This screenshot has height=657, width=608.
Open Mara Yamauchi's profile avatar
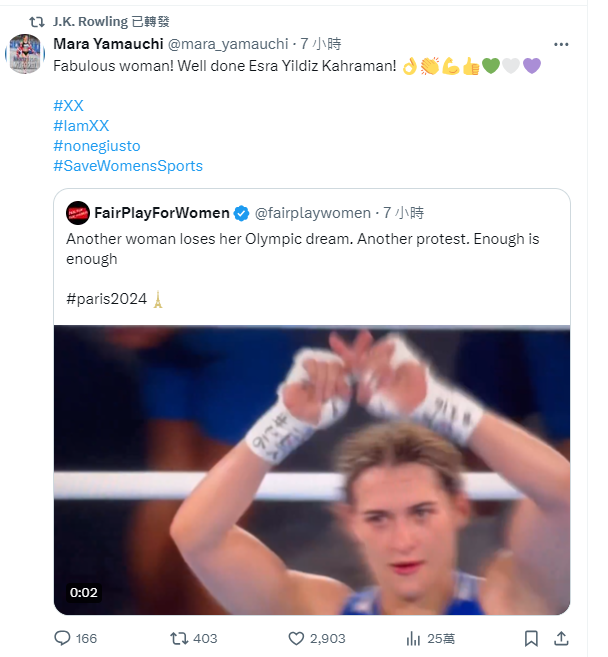coord(25,53)
